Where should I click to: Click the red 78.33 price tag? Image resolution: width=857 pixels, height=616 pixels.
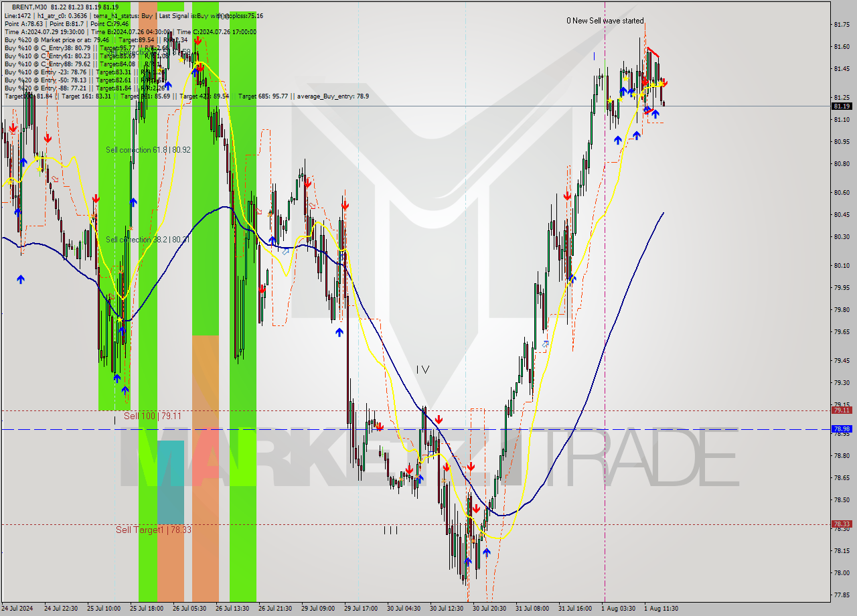[842, 524]
